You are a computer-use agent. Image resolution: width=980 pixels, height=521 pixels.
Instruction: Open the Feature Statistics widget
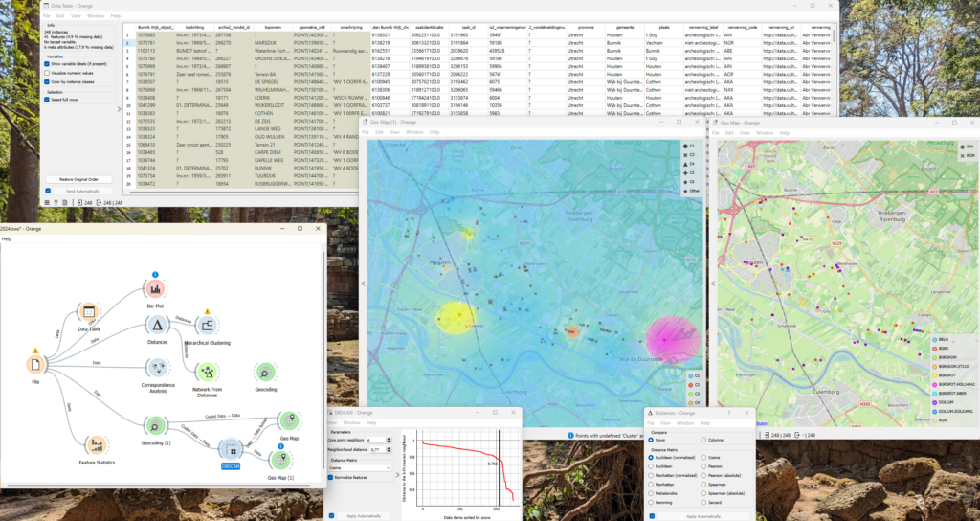tap(97, 443)
